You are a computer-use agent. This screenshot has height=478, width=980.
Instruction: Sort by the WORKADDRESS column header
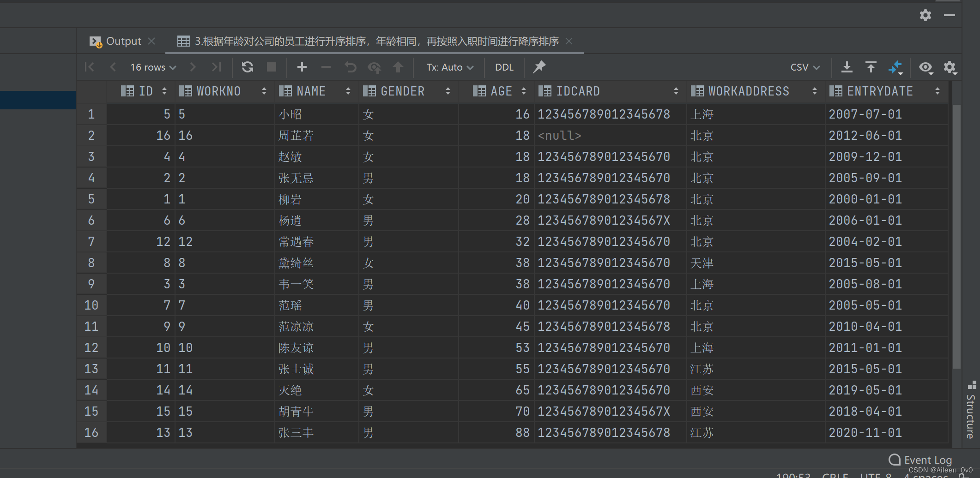click(756, 91)
